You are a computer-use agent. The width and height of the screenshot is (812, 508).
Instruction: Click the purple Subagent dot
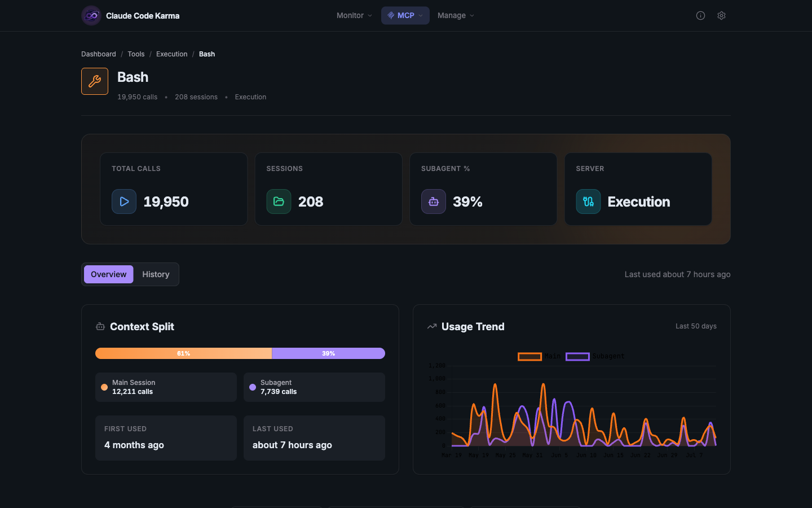pyautogui.click(x=253, y=387)
